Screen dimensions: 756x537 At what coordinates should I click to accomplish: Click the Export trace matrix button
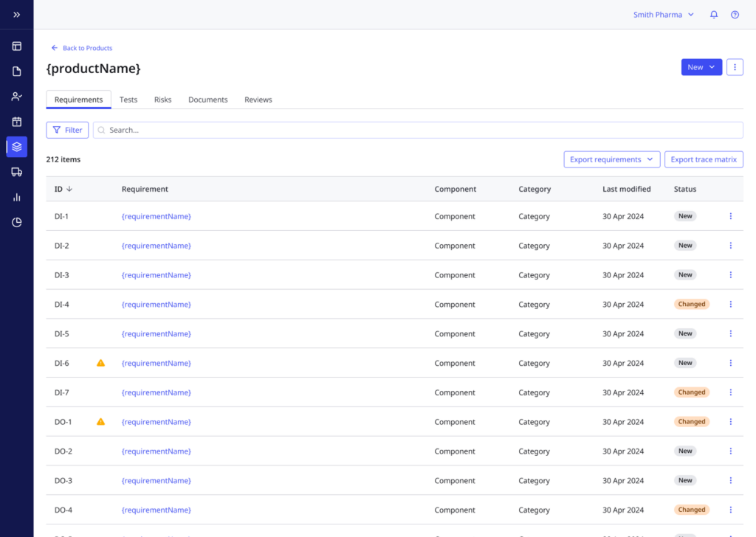pos(704,159)
